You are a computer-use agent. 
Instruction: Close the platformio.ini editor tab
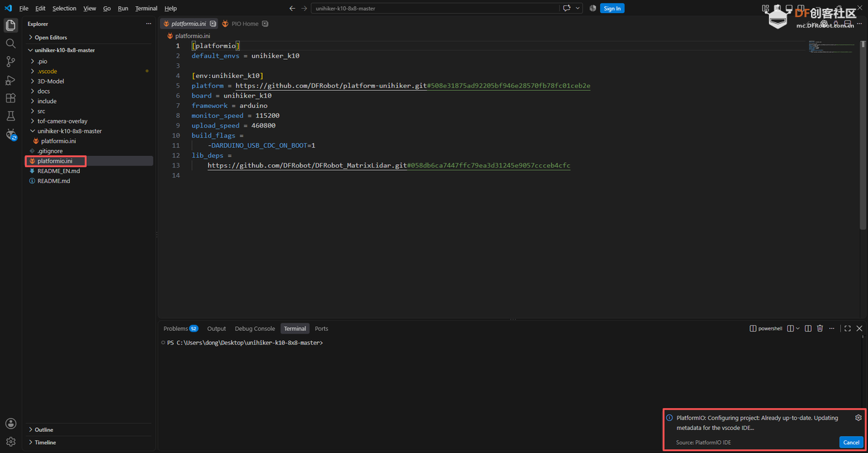point(213,24)
